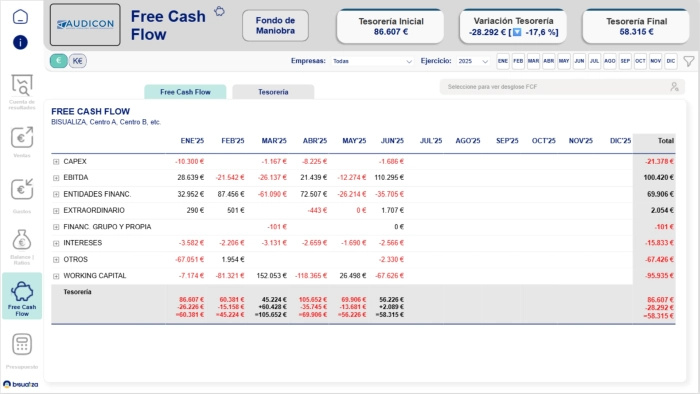This screenshot has width=700, height=394.
Task: Click EBITDA total 100.420 €
Action: (658, 178)
